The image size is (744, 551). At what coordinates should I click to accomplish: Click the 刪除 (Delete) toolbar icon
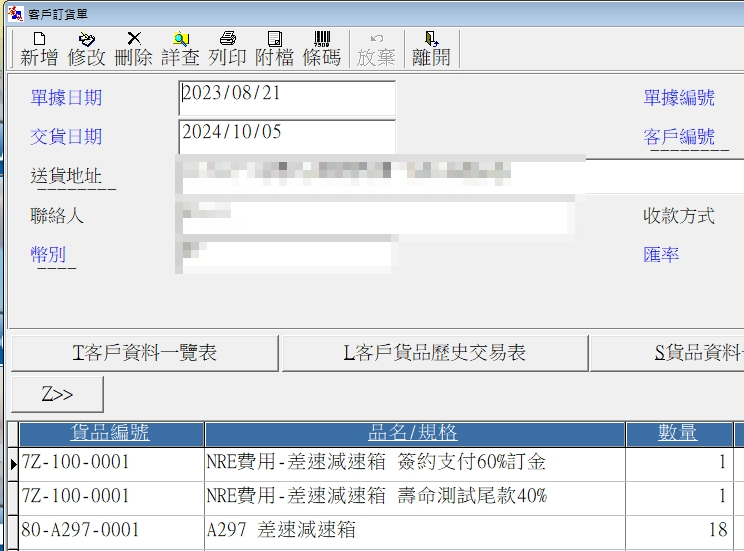tap(134, 49)
